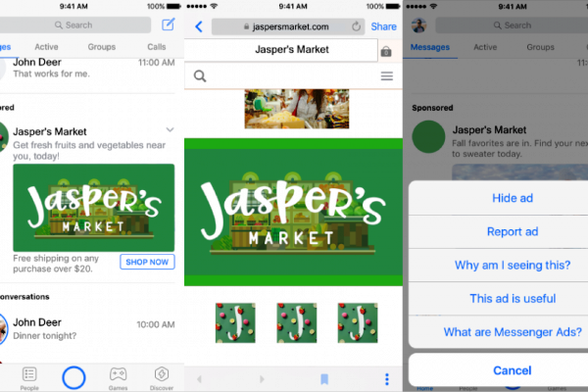Open John Deer Dinner tonight? conversation
Viewport: 588px width, 392px height.
pos(88,328)
